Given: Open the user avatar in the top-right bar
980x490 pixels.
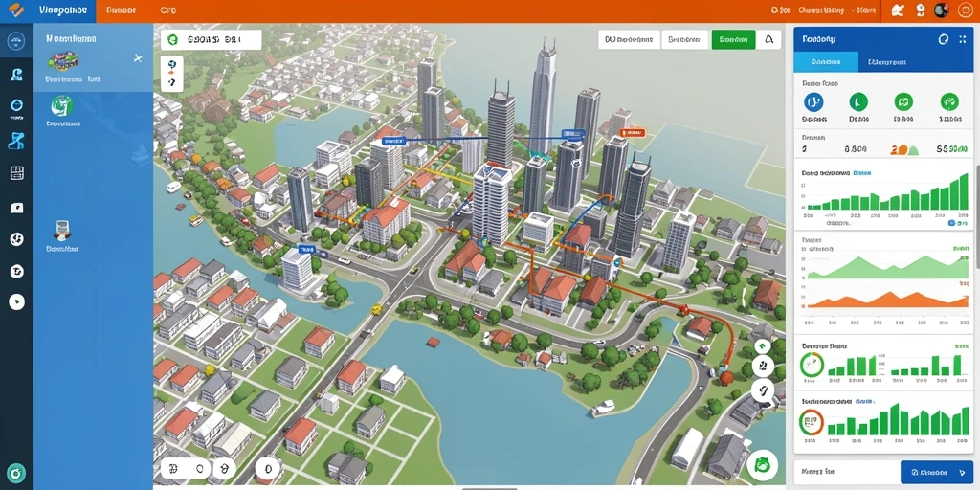Looking at the screenshot, I should 942,10.
